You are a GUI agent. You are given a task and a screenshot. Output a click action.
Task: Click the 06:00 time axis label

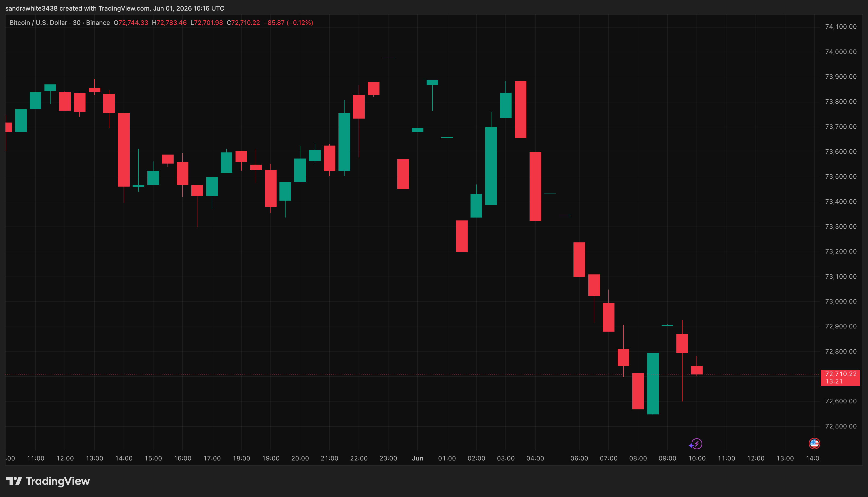click(x=579, y=458)
